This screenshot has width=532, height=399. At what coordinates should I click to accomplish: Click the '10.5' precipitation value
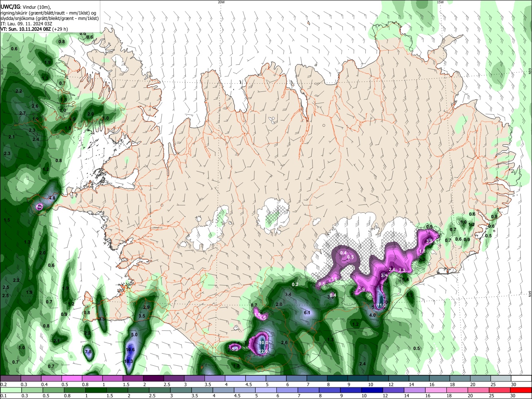pyautogui.click(x=264, y=343)
